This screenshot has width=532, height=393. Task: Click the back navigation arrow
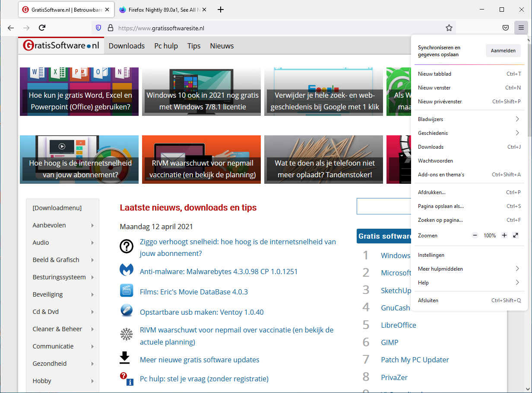pos(11,28)
